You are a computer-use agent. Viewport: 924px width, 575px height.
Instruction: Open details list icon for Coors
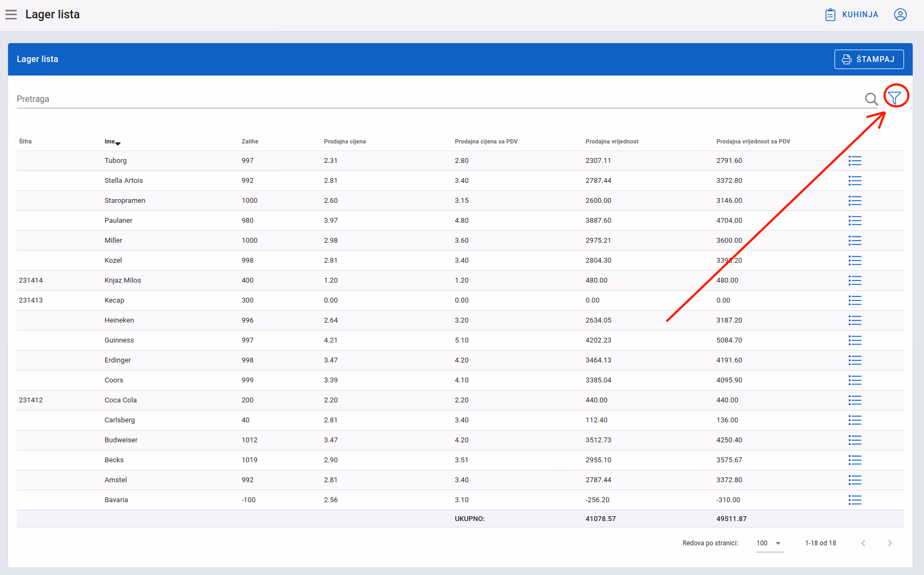(855, 380)
